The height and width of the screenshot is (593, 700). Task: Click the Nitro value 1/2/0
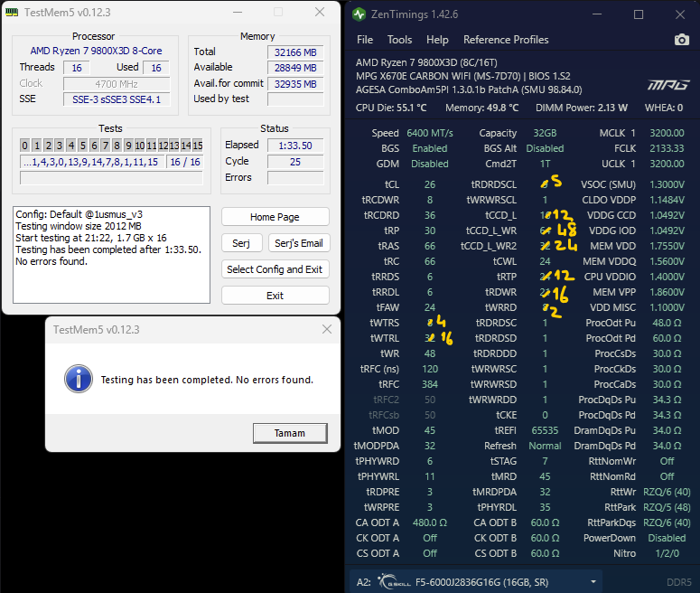coord(667,553)
